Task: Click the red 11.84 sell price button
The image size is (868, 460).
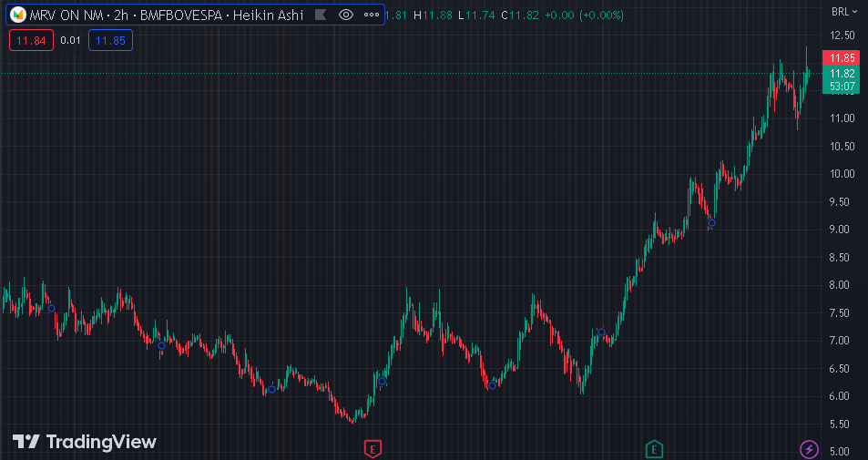Action: [32, 40]
